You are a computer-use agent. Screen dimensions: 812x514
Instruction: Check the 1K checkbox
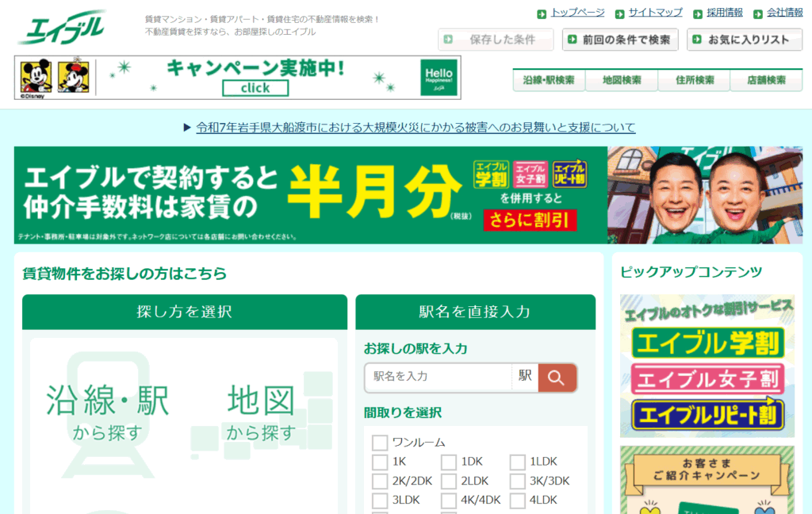pos(380,462)
